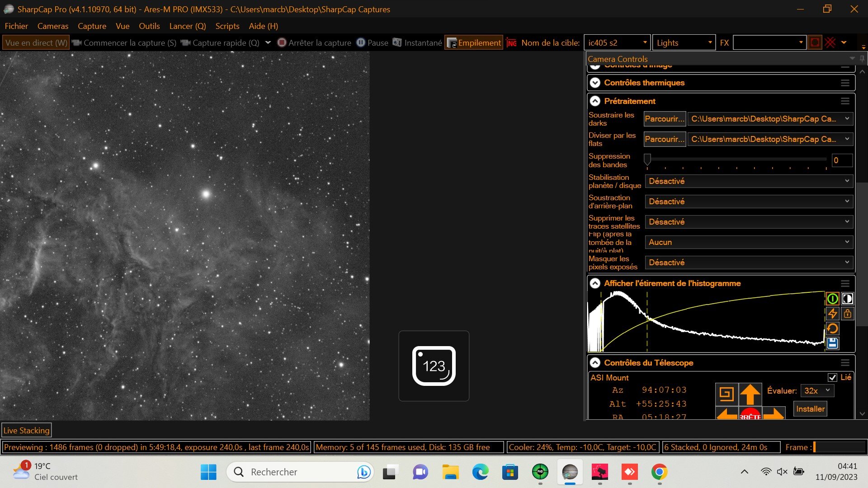
Task: Click the Suppression des bandes slider handle
Action: (647, 160)
